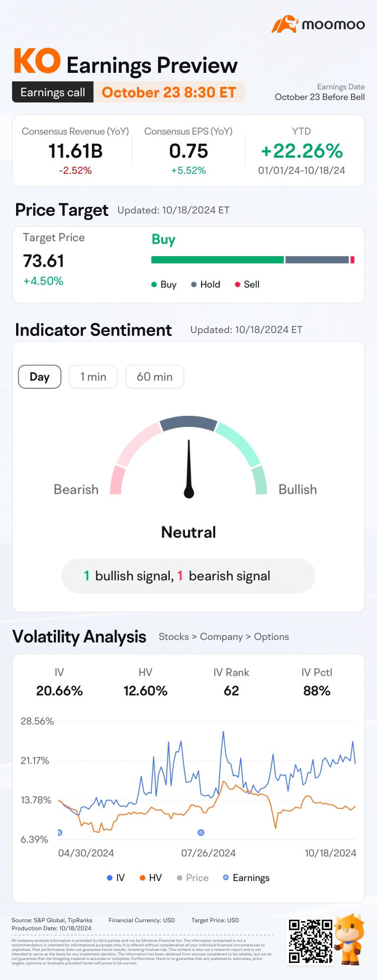The height and width of the screenshot is (980, 377).
Task: Click the Stocks breadcrumb link
Action: 173,637
